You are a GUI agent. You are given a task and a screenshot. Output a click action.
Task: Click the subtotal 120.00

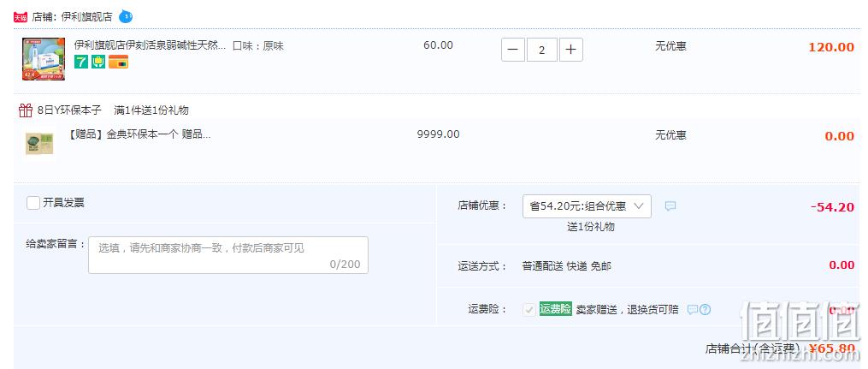(831, 47)
